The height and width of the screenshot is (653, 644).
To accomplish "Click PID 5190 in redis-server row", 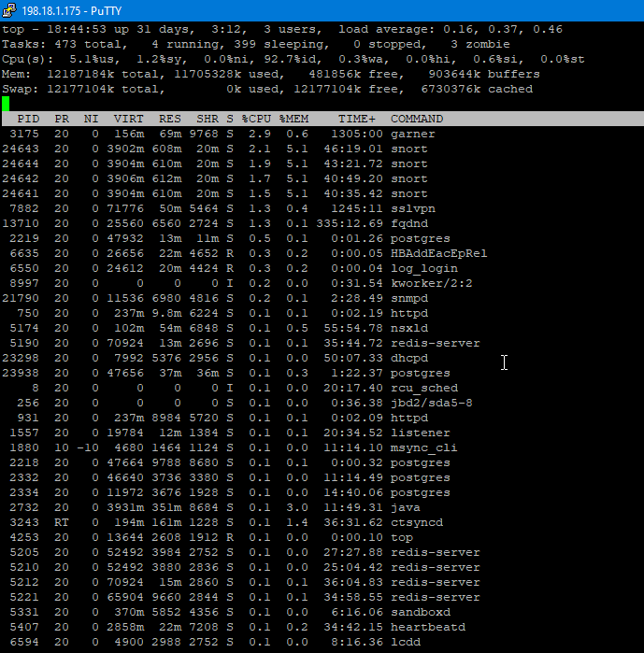I will [24, 344].
